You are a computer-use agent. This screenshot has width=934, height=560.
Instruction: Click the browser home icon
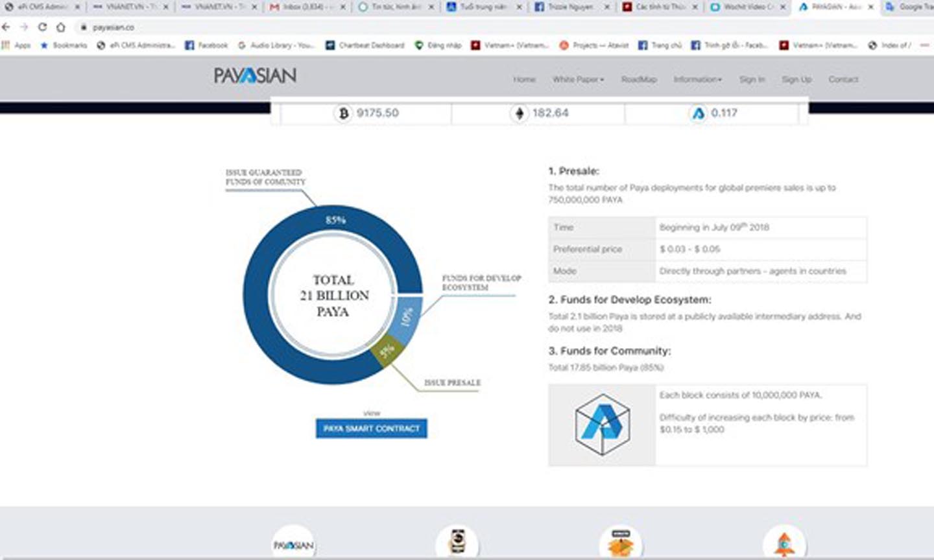(60, 27)
